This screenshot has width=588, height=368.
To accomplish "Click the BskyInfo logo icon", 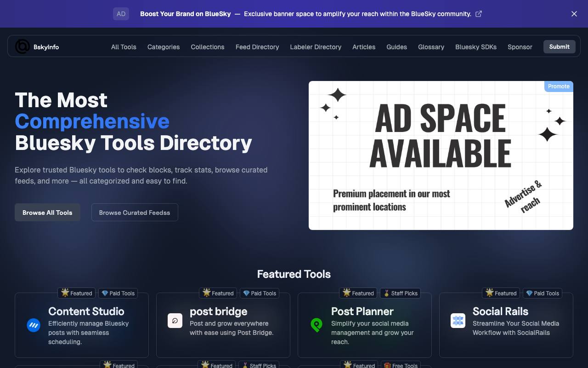I will (22, 46).
